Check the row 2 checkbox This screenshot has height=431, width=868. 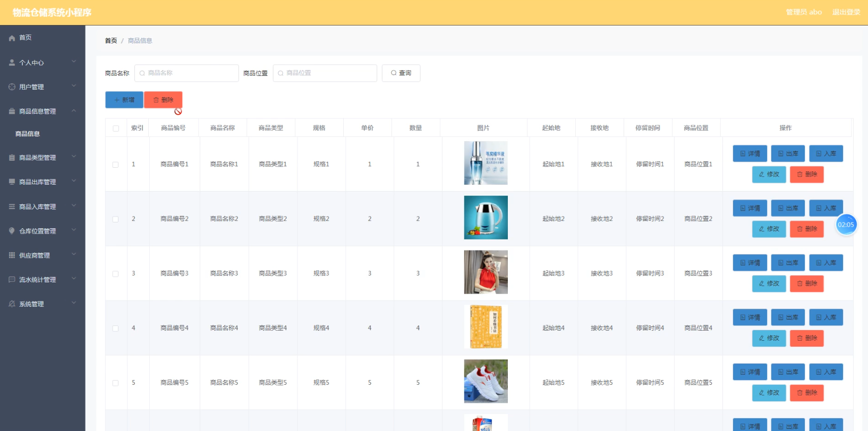pos(115,219)
